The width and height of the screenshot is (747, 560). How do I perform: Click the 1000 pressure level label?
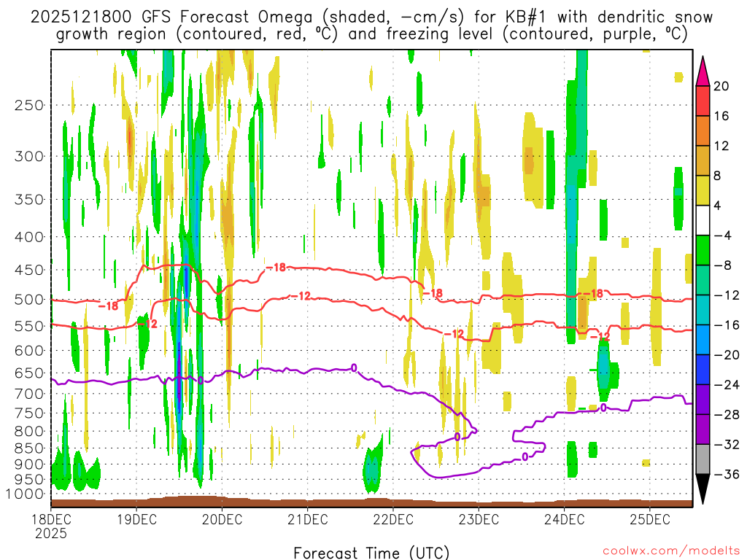(x=26, y=494)
